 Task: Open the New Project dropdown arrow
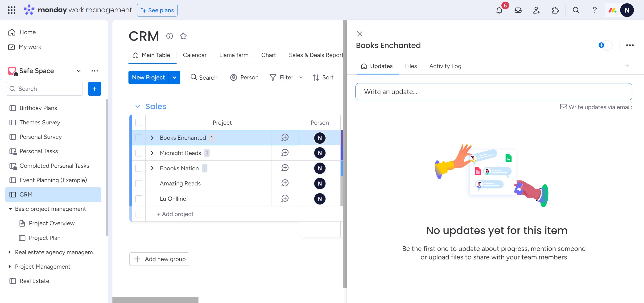174,78
